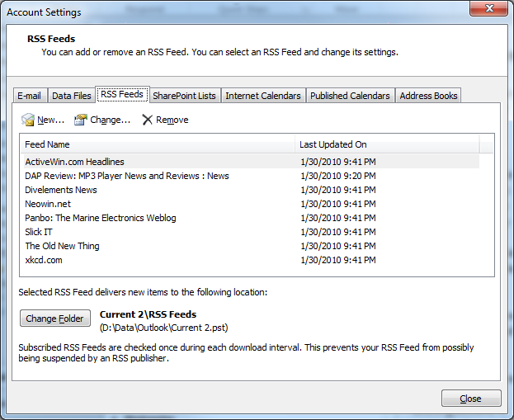Open the Address Books tab
This screenshot has height=420, width=514.
click(x=428, y=96)
